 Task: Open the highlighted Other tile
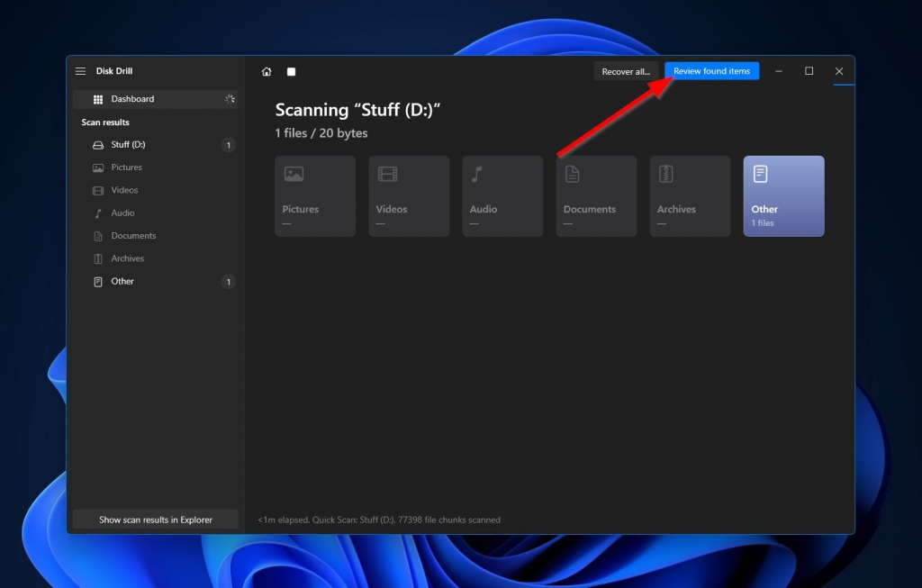click(x=783, y=196)
